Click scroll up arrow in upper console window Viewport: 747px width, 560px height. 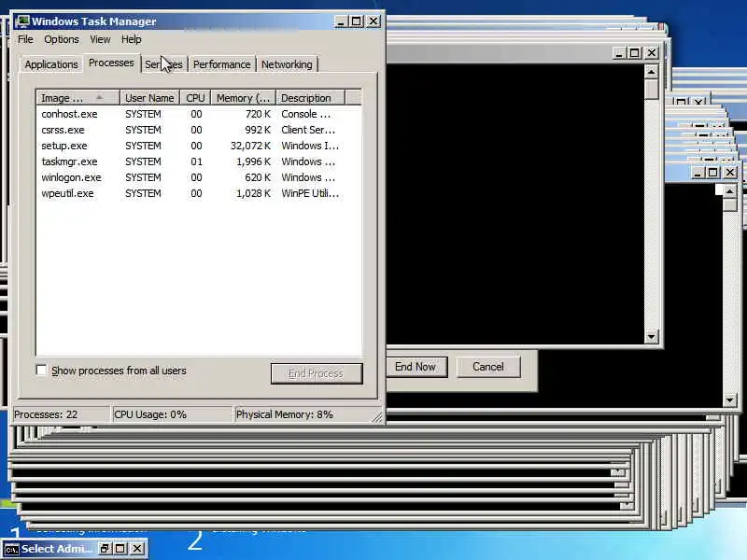[651, 72]
